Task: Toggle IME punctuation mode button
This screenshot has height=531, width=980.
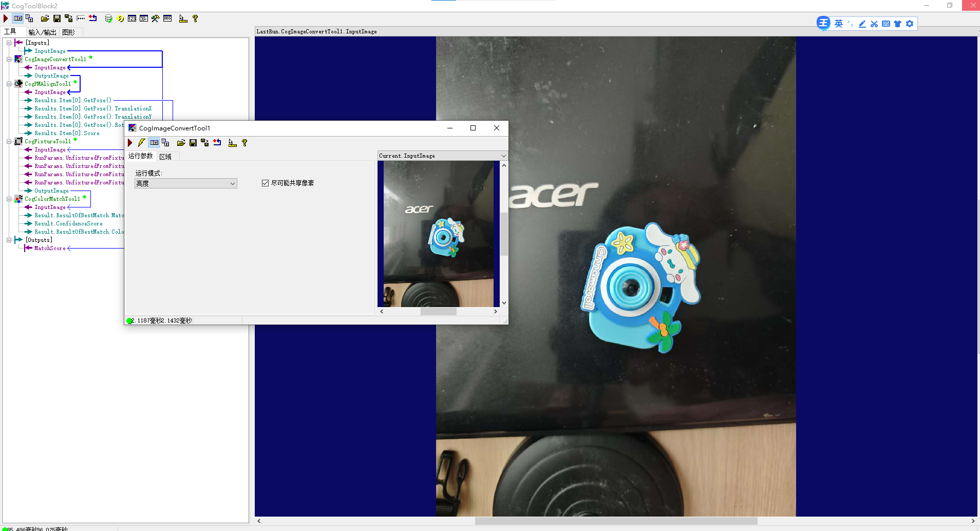Action: [851, 24]
